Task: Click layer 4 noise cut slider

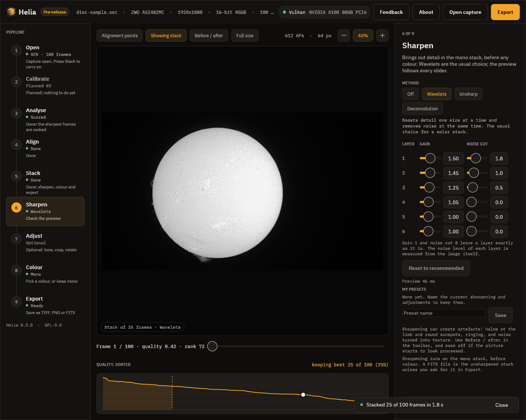Action: click(x=477, y=202)
